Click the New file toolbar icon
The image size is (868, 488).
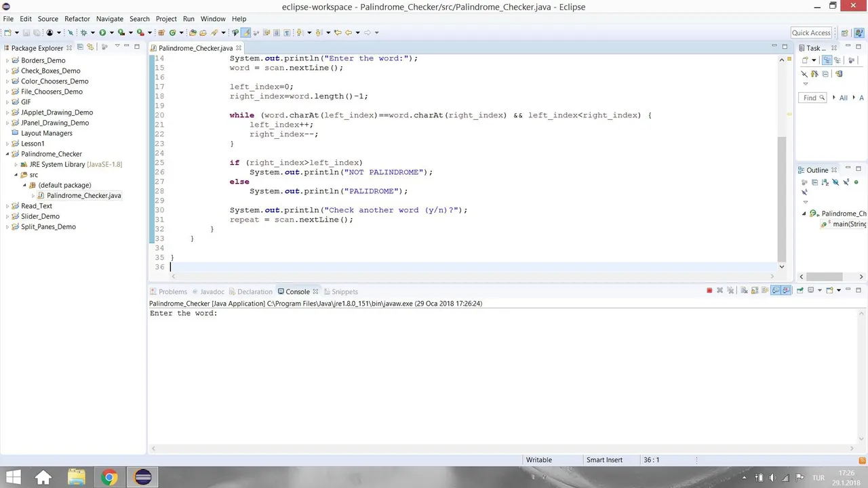pyautogui.click(x=7, y=33)
